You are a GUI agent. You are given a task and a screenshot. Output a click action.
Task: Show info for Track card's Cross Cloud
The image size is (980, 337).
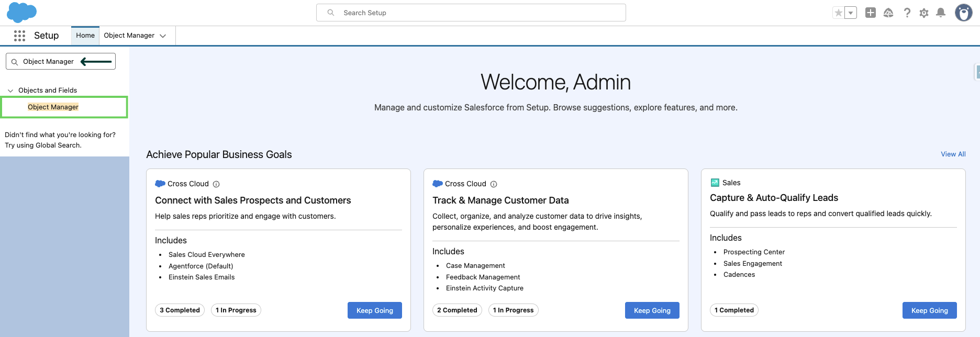[494, 184]
